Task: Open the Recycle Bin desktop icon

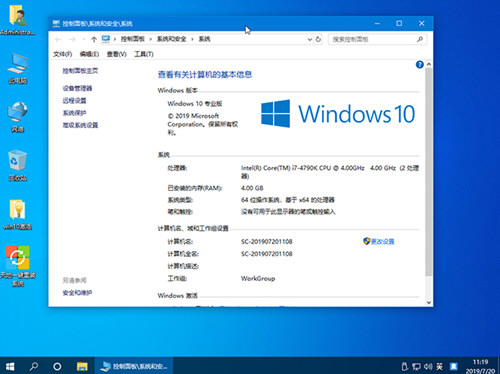Action: point(18,166)
